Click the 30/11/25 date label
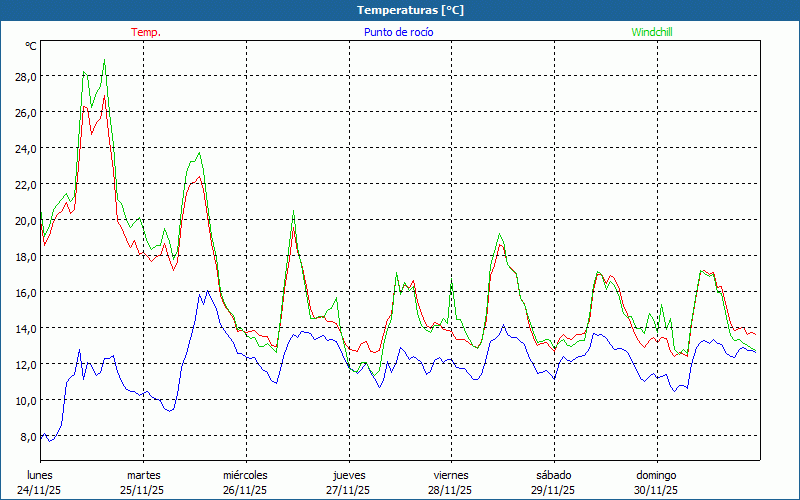The height and width of the screenshot is (500, 800). pos(656,490)
